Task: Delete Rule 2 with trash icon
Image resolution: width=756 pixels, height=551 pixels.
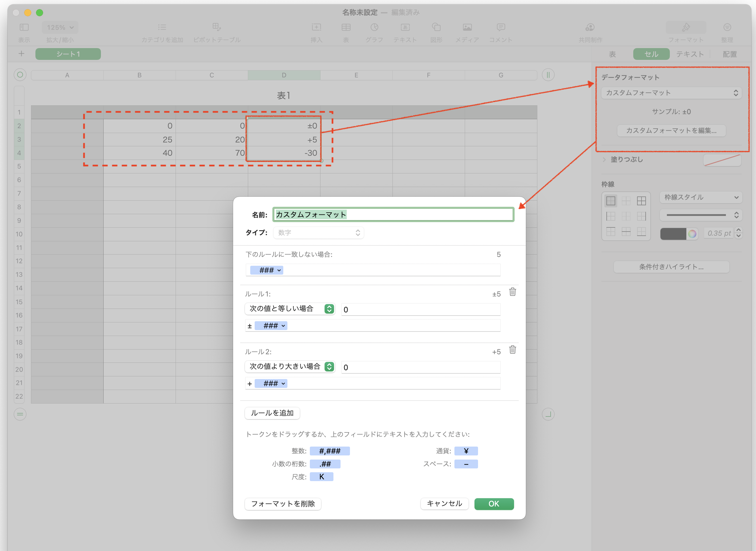Action: [513, 350]
